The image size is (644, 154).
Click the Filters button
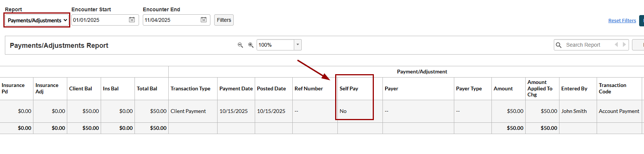tap(224, 20)
